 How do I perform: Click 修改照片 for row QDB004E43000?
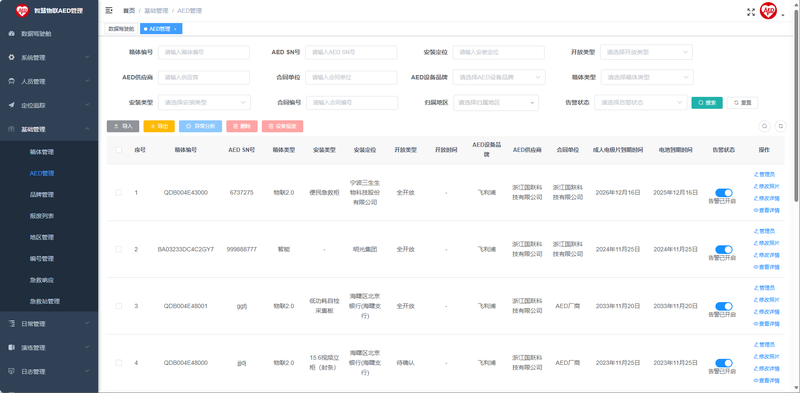(x=766, y=186)
